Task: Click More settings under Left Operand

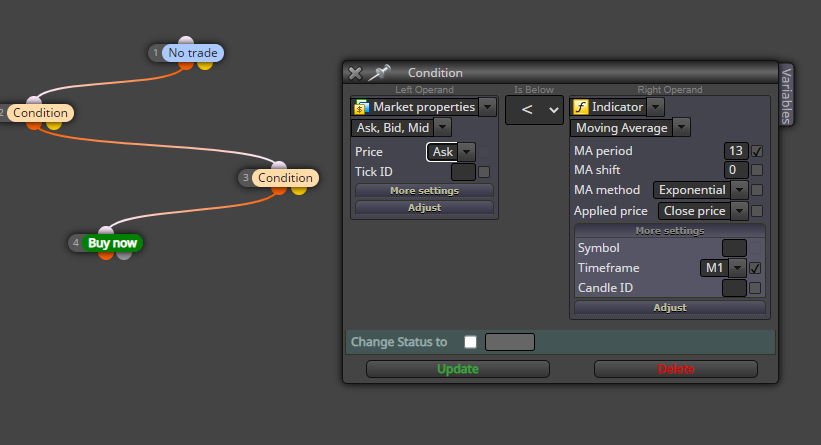Action: (425, 191)
